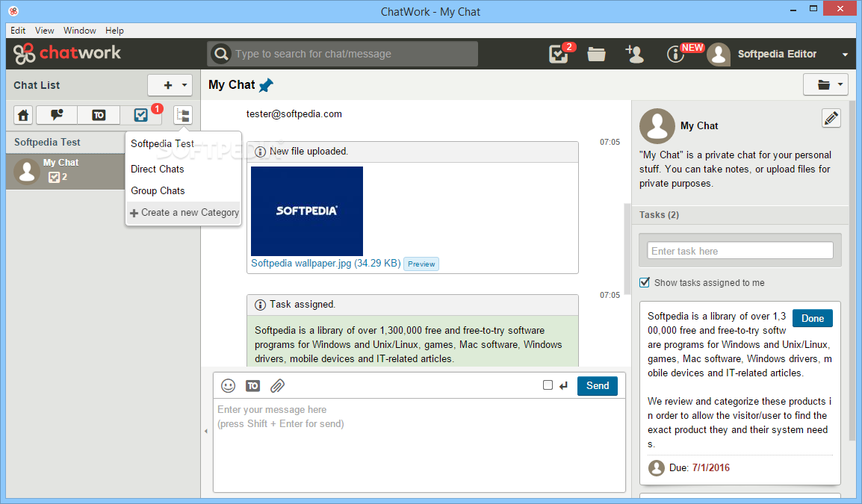862x504 pixels.
Task: Edit My Chat info with pencil icon
Action: click(x=831, y=118)
